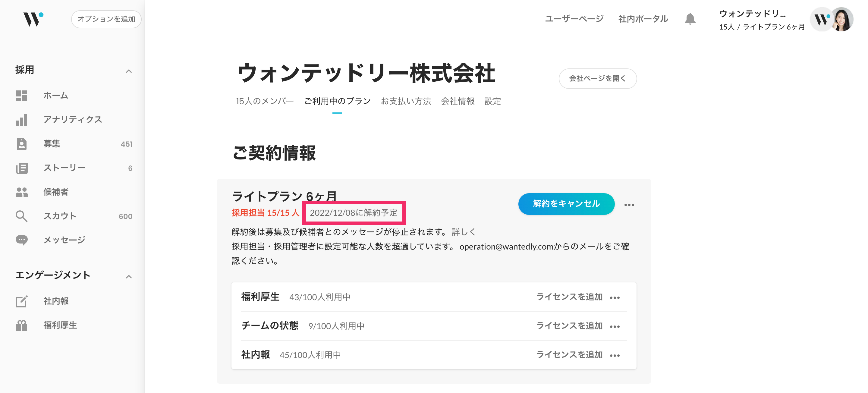Switch to the お支払い方法 tab
868x393 pixels.
click(x=406, y=102)
